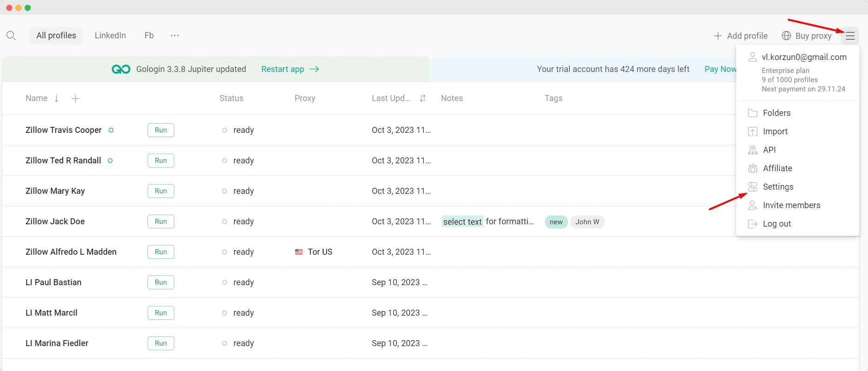Select profile name LI Matt Marcil
This screenshot has height=371, width=868.
click(51, 313)
